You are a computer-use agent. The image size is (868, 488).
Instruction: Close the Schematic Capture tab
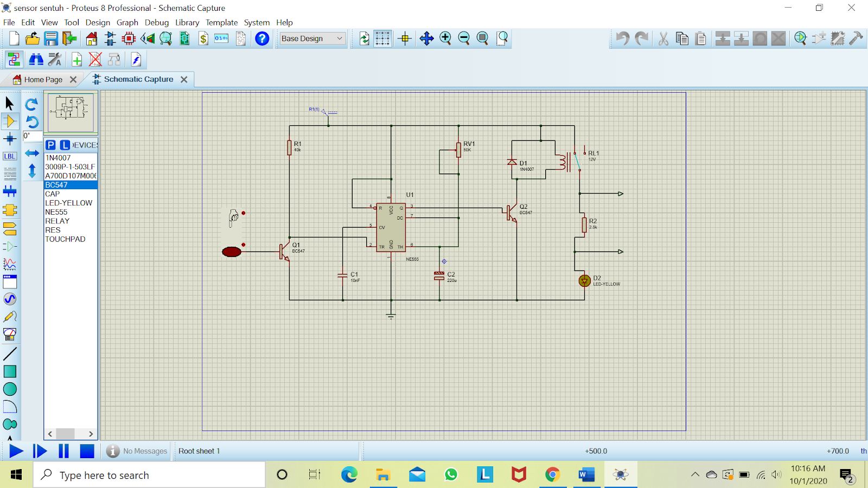click(x=184, y=79)
